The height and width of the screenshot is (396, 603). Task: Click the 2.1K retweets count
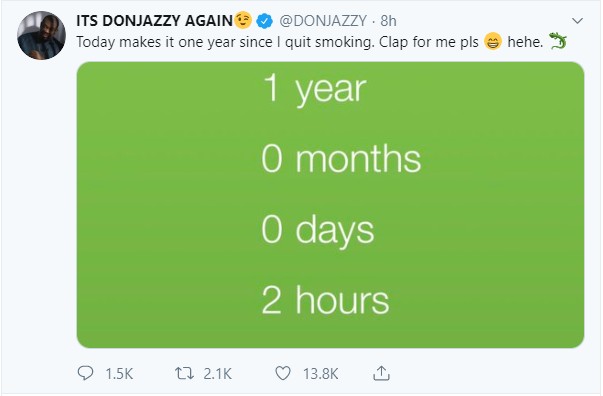coord(217,374)
